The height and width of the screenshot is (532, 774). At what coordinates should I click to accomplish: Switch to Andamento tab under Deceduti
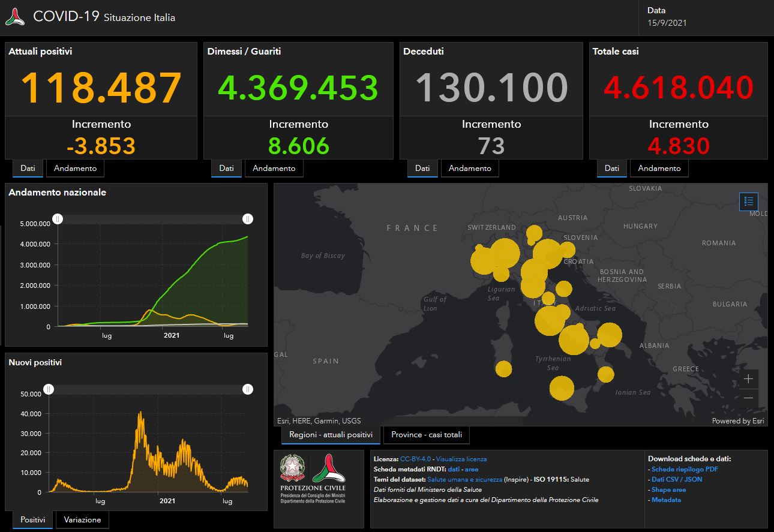pos(470,169)
